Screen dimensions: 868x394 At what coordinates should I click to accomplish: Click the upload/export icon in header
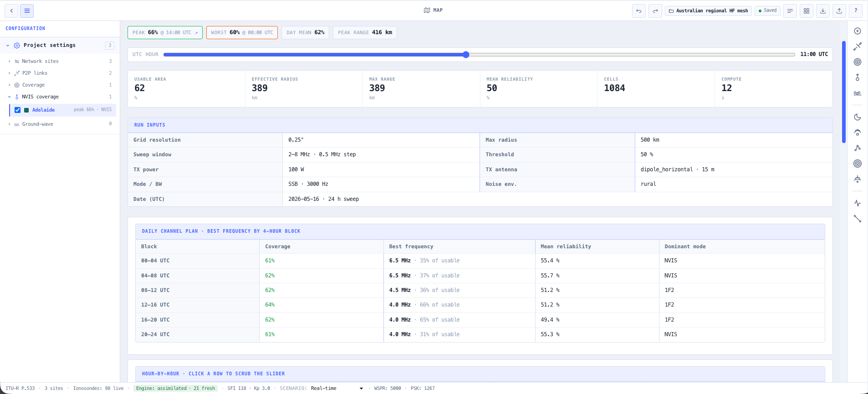pos(839,11)
